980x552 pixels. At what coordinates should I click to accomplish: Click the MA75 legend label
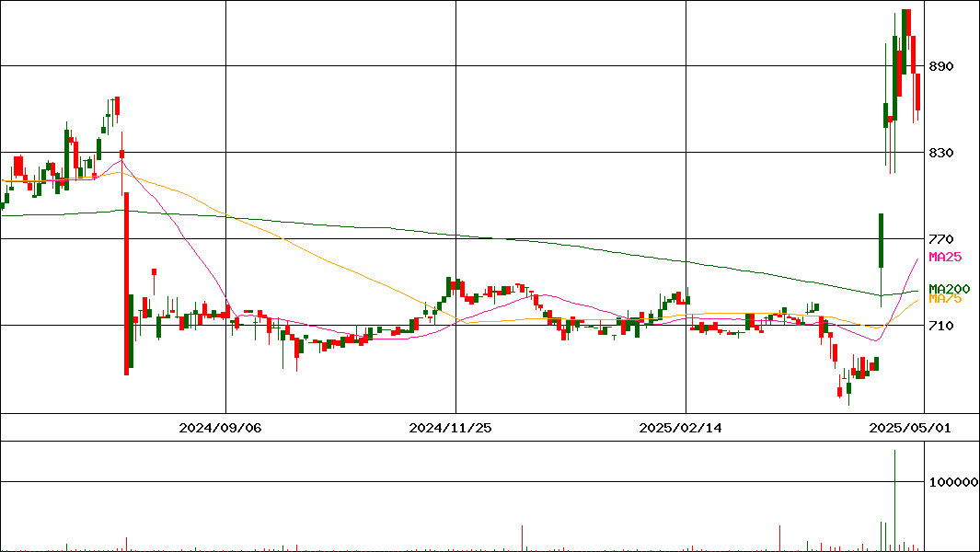pyautogui.click(x=945, y=299)
